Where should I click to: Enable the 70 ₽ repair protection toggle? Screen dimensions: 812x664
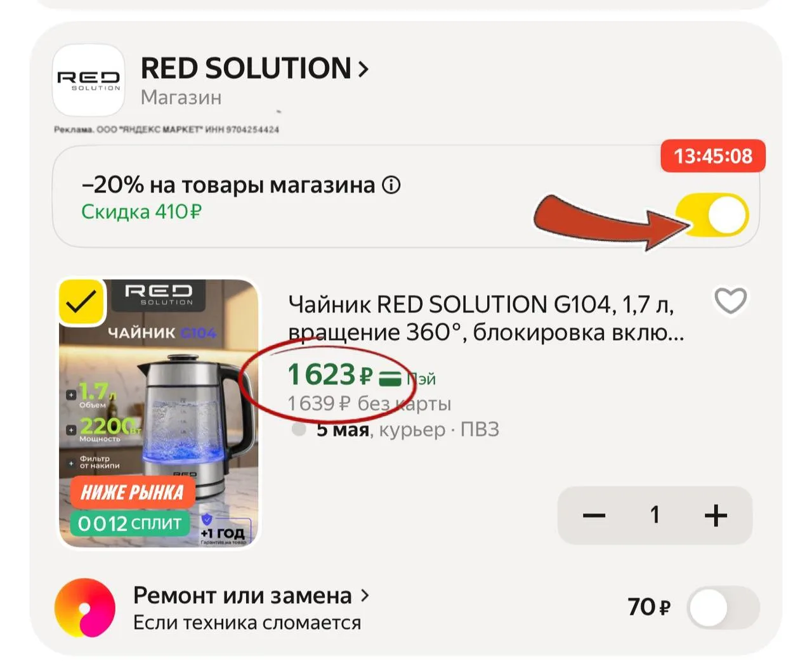tap(723, 608)
